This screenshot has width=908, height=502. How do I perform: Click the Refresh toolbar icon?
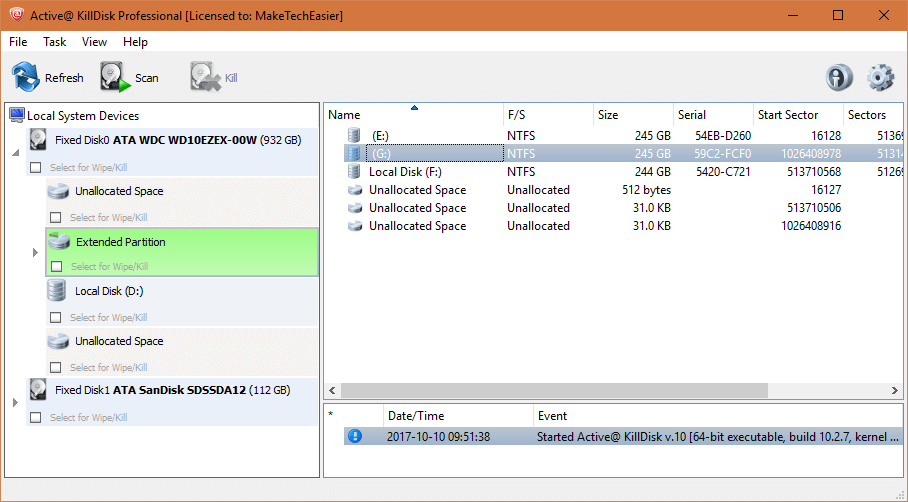pyautogui.click(x=26, y=77)
